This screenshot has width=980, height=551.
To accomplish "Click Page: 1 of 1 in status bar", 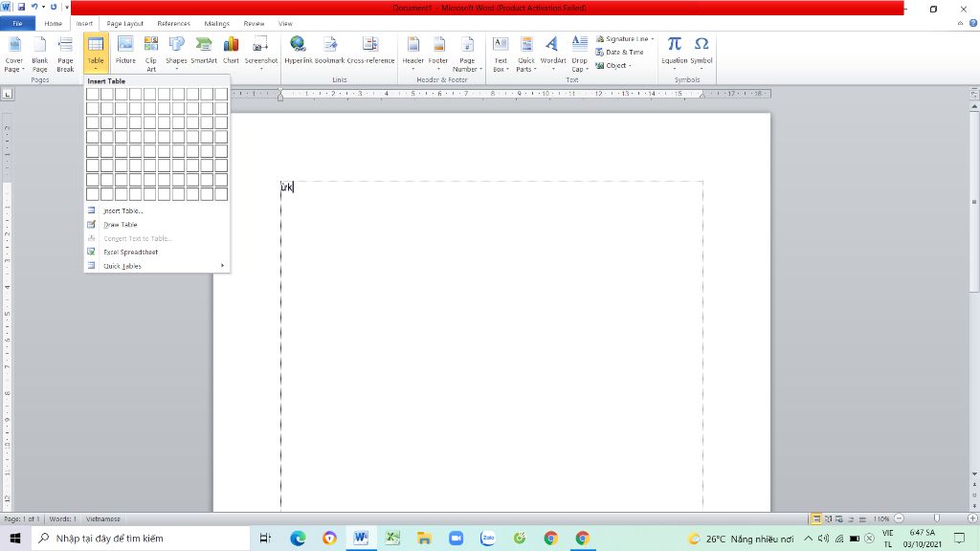I will pyautogui.click(x=22, y=519).
